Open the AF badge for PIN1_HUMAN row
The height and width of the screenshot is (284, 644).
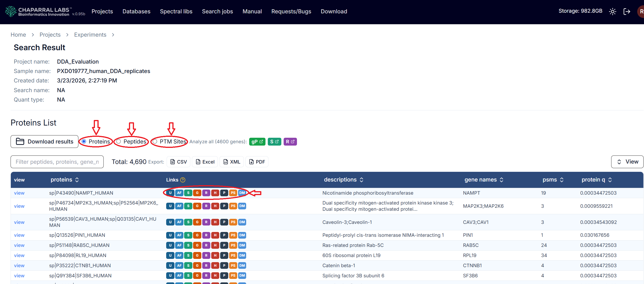(179, 235)
